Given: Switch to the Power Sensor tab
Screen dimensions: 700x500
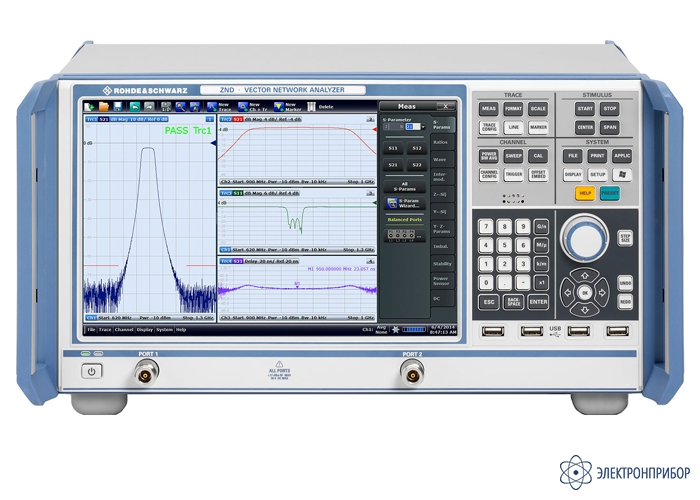Looking at the screenshot, I should click(x=442, y=281).
